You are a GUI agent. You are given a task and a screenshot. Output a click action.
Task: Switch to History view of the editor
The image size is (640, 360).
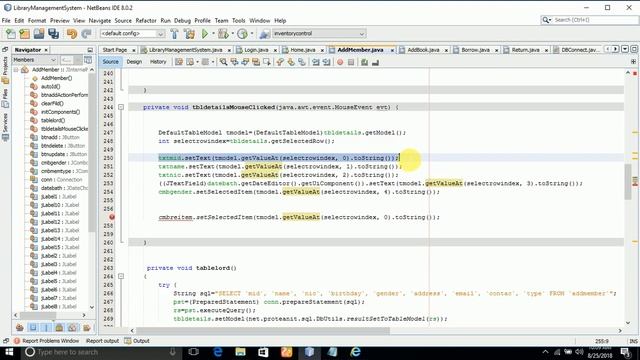(158, 62)
